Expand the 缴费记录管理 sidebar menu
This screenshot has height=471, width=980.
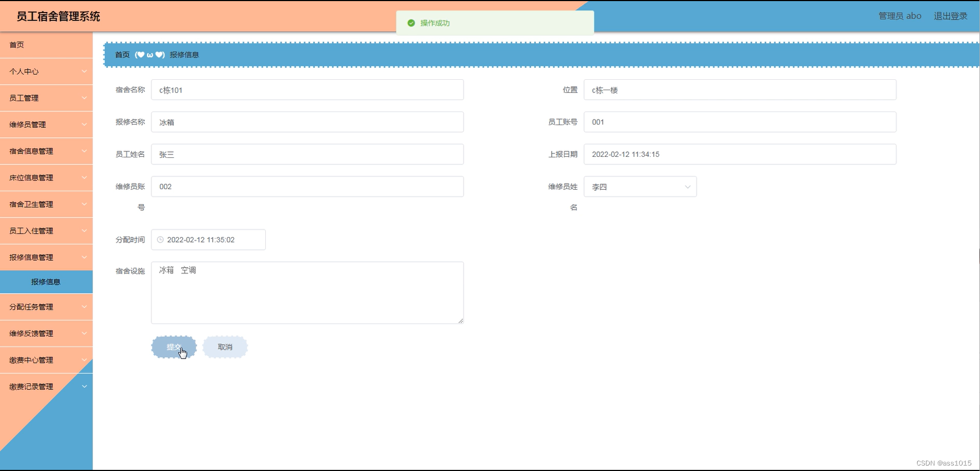pos(46,387)
